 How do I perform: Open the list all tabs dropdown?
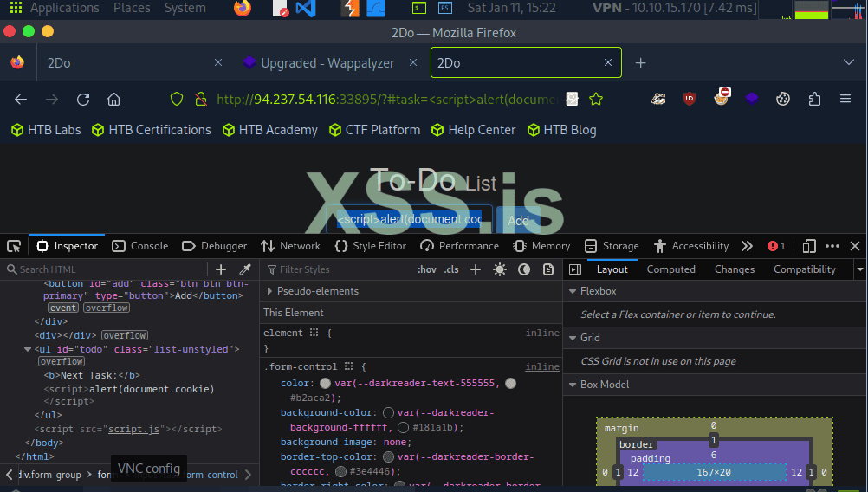[849, 62]
